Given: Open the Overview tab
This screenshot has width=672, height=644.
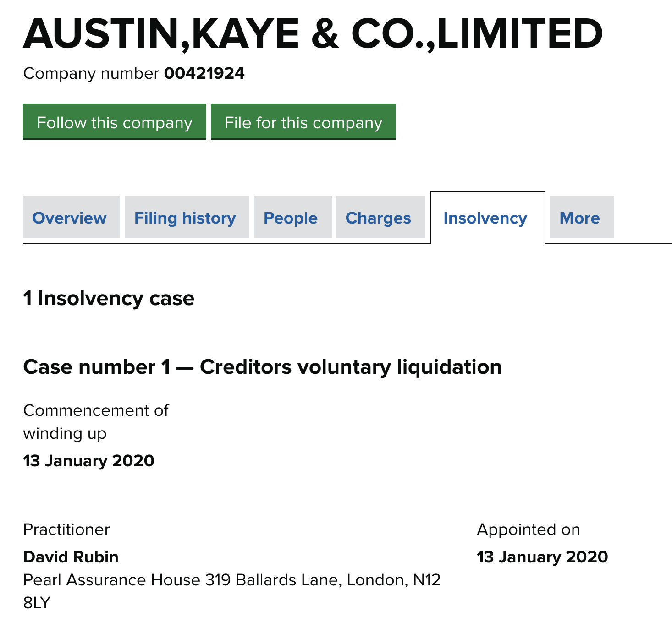Looking at the screenshot, I should tap(70, 218).
